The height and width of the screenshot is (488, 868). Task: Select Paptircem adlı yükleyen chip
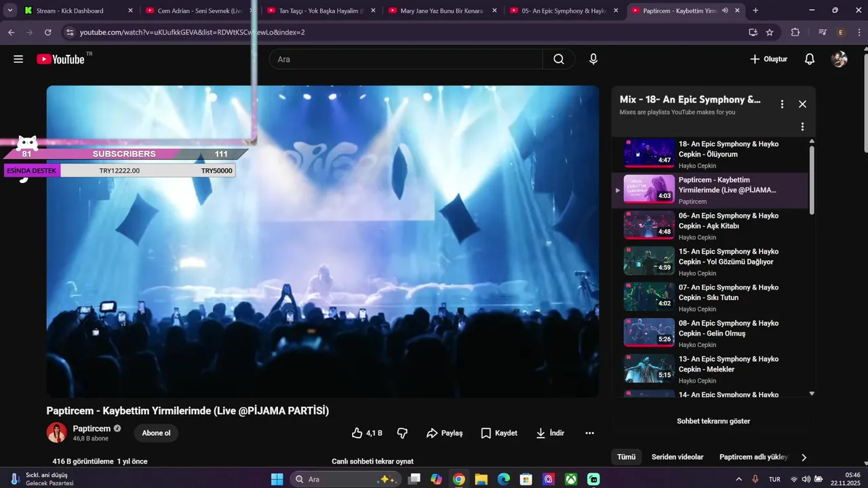point(753,457)
